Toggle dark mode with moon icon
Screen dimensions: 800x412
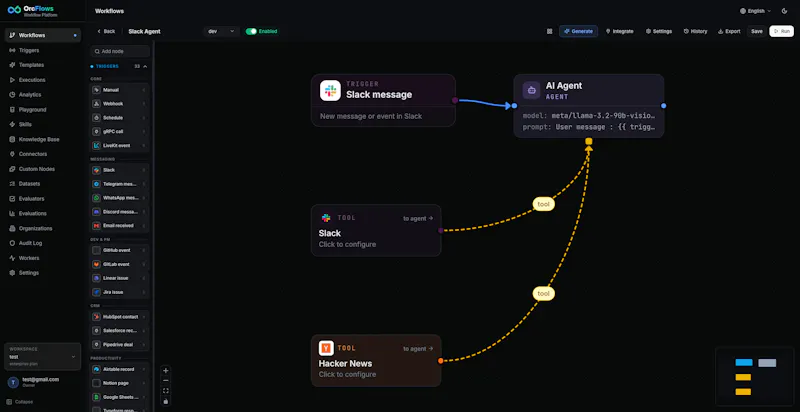[x=785, y=11]
